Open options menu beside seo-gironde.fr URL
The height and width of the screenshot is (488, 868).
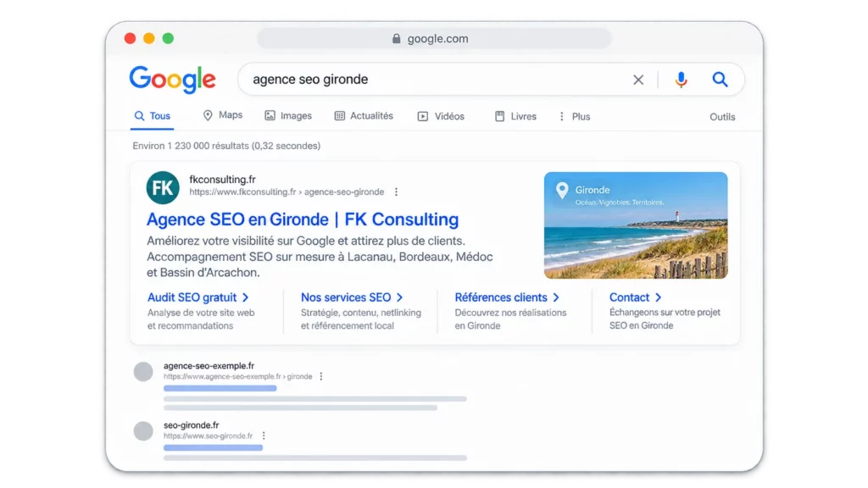coord(264,435)
